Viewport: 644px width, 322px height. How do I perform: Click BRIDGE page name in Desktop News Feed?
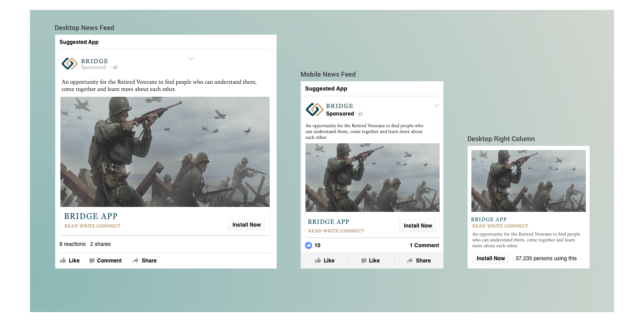[94, 61]
